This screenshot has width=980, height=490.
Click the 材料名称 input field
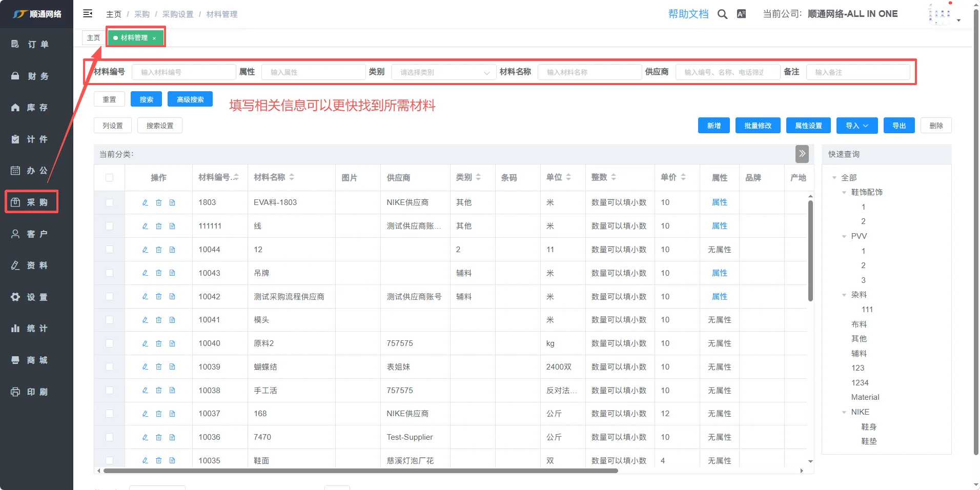pos(589,72)
